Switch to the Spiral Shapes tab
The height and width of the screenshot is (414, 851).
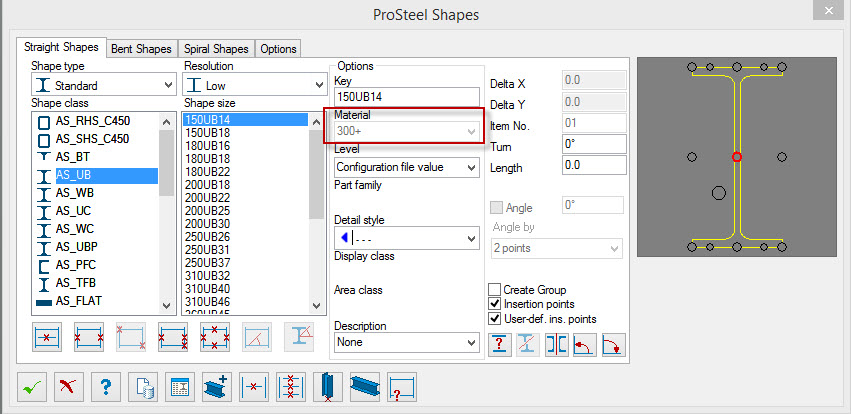tap(216, 49)
